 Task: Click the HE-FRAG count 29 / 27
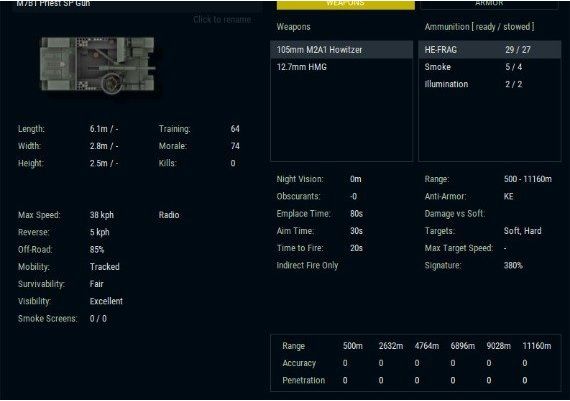coord(518,50)
